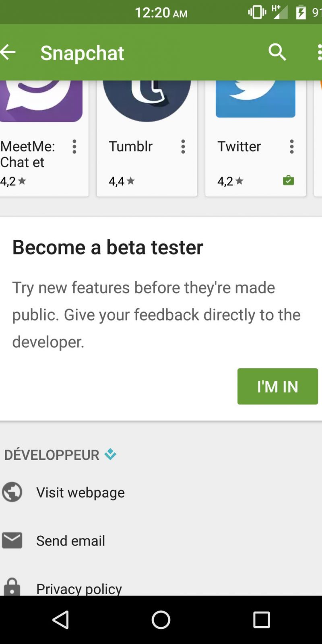Click the installed briefcase badge on Twitter
Viewport: 322px width, 644px height.
288,180
